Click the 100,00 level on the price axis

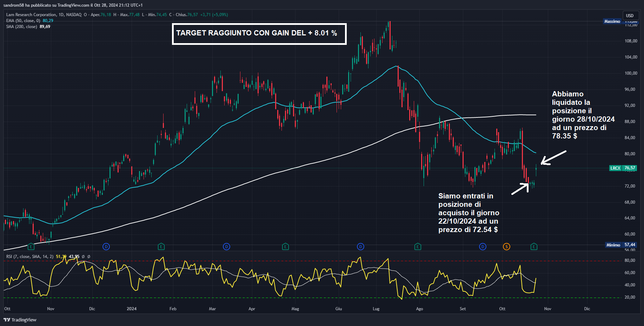click(631, 73)
